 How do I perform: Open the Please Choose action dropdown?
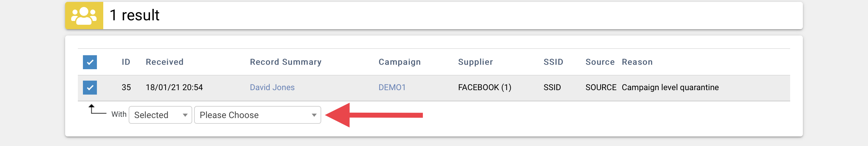click(x=257, y=115)
